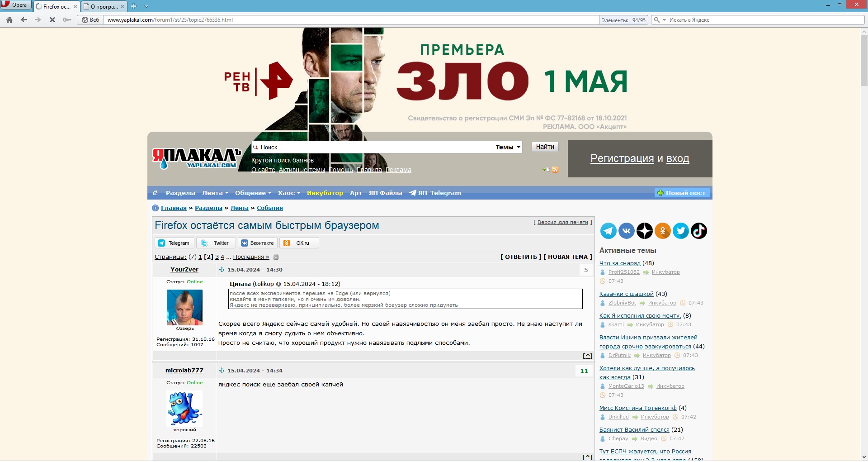Open the sidebar Одноклассники social icon
Image resolution: width=868 pixels, height=462 pixels.
click(663, 231)
